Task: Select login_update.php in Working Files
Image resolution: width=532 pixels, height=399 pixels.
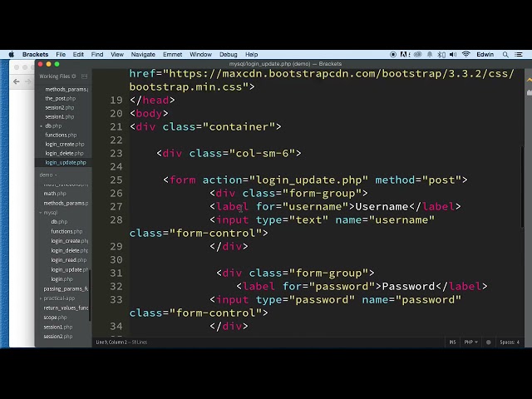Action: pyautogui.click(x=66, y=163)
